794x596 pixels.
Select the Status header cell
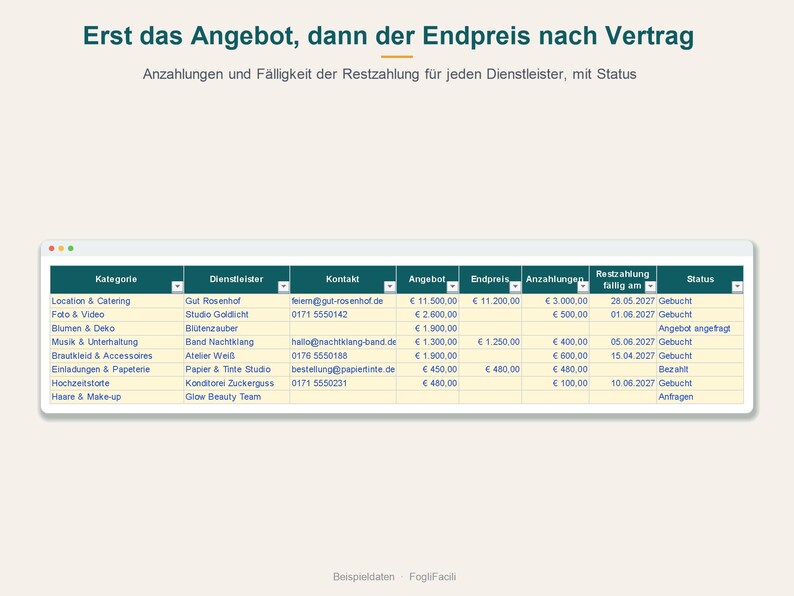[x=700, y=280]
